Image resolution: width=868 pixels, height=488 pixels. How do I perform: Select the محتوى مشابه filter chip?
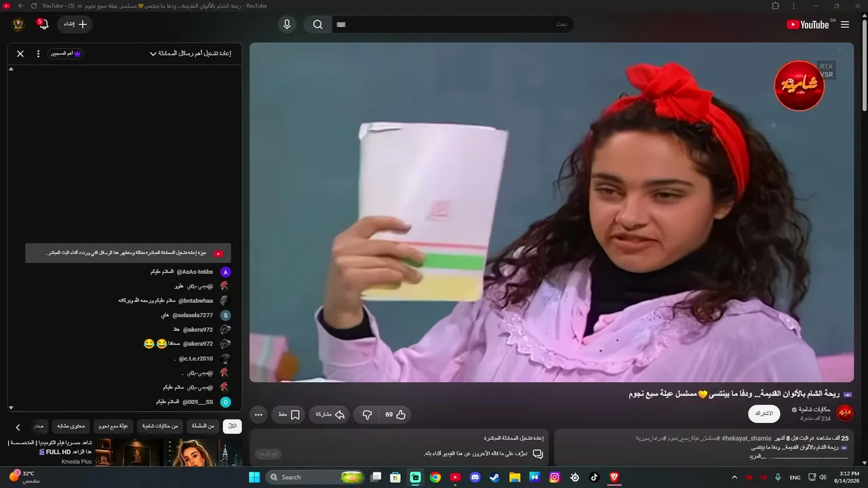70,426
